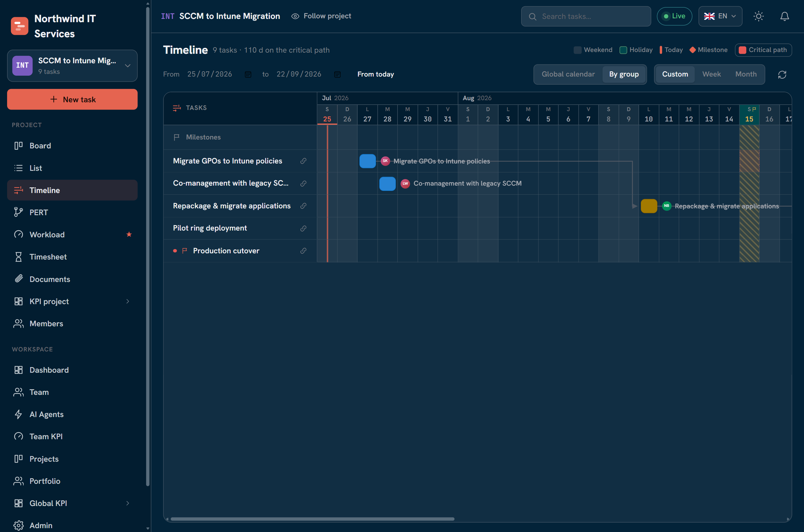Screen dimensions: 804x532
Task: Open Team KPI page
Action: pos(72,437)
